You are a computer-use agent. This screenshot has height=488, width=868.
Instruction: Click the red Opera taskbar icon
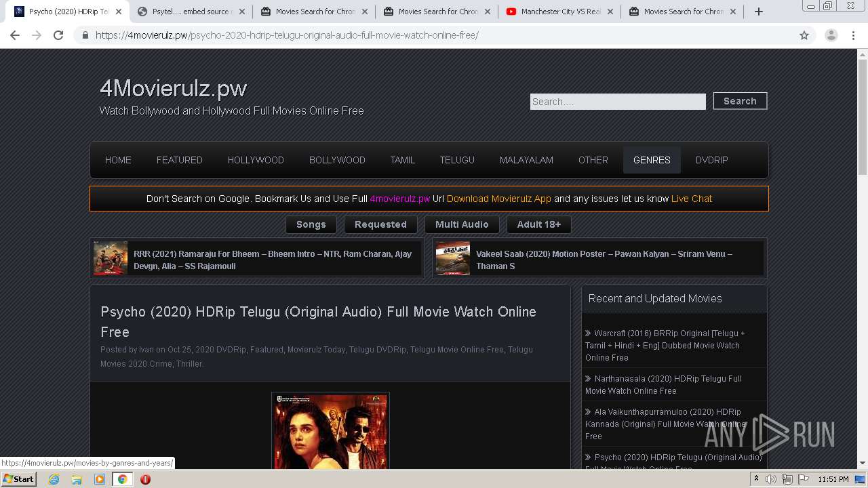[x=145, y=479]
